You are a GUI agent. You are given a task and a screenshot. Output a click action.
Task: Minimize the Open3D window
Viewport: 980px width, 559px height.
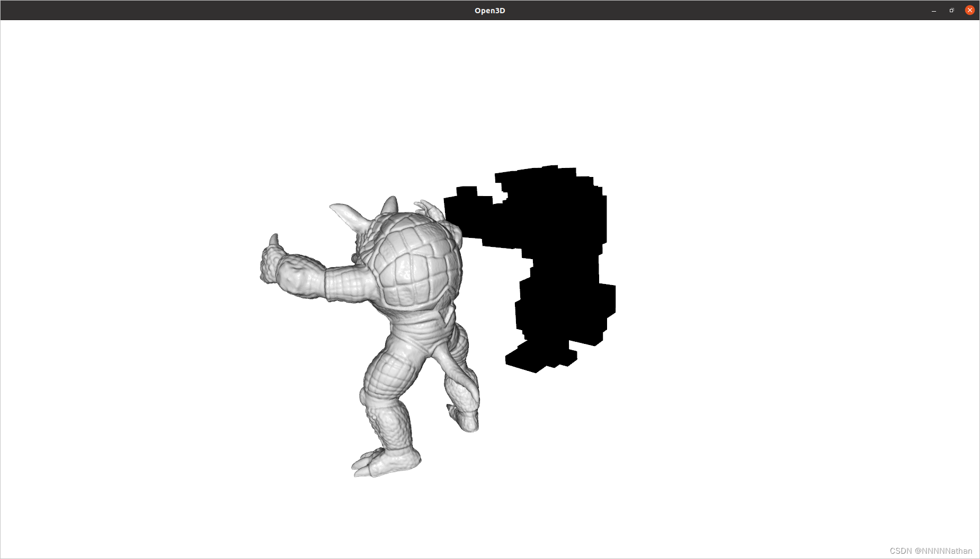(934, 11)
